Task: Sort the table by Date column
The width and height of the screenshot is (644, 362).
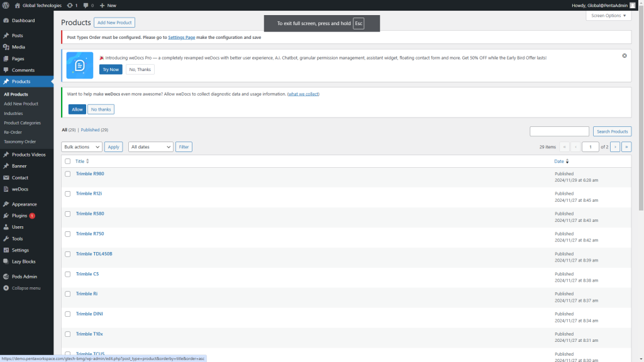Action: [562, 162]
